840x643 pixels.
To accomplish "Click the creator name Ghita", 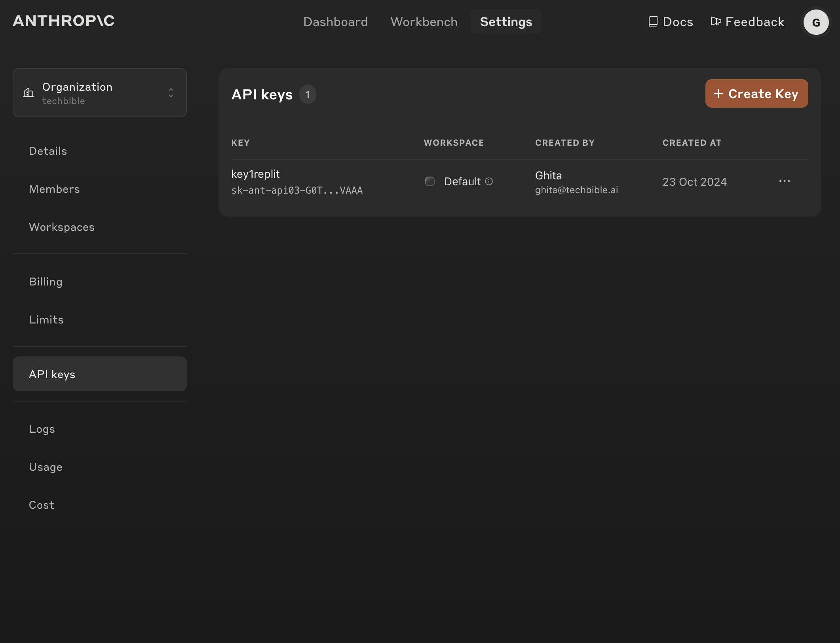I will tap(548, 175).
